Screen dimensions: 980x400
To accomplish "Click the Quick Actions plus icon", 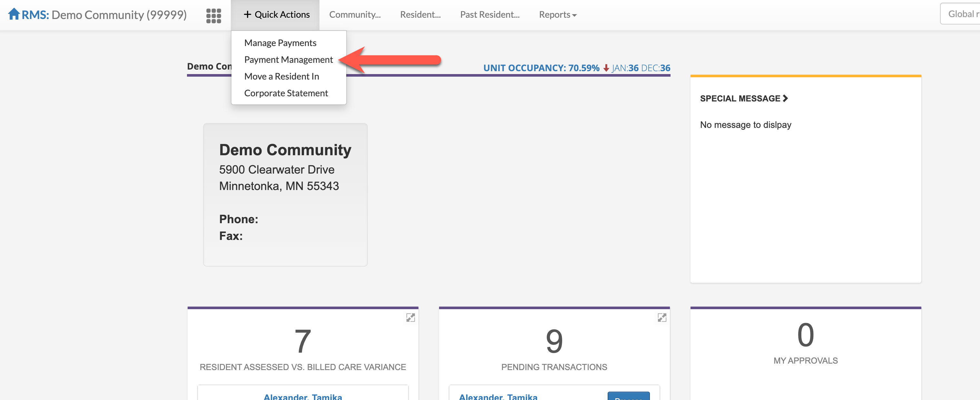I will pos(247,14).
